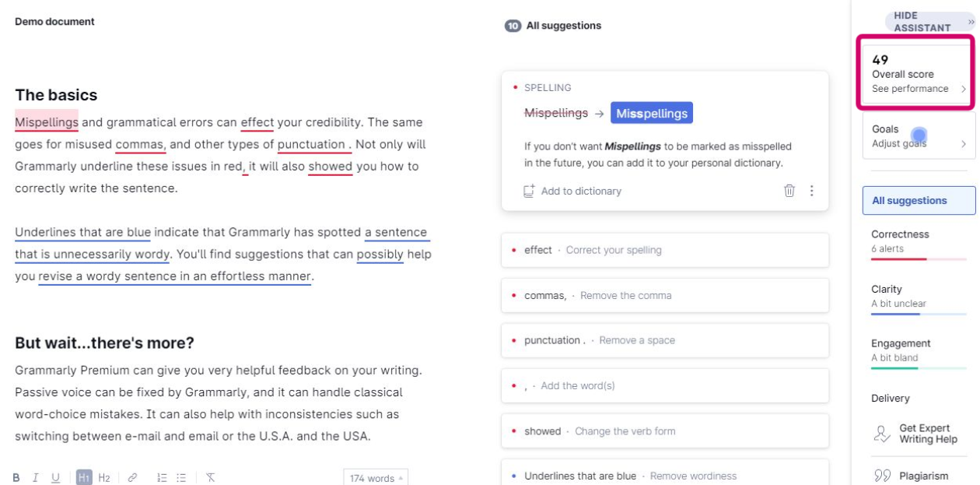Click the bulleted list icon
Viewport: 980px width, 485px height.
tap(182, 478)
